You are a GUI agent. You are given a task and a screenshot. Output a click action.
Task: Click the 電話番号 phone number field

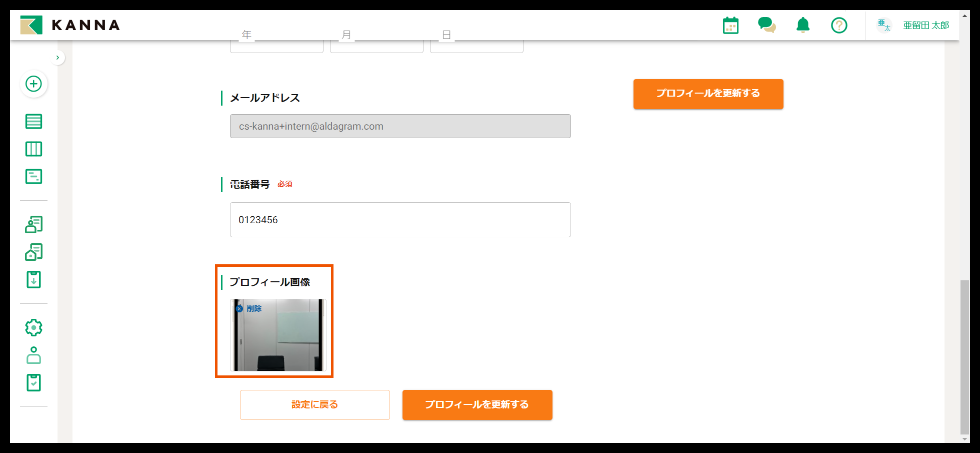[400, 220]
